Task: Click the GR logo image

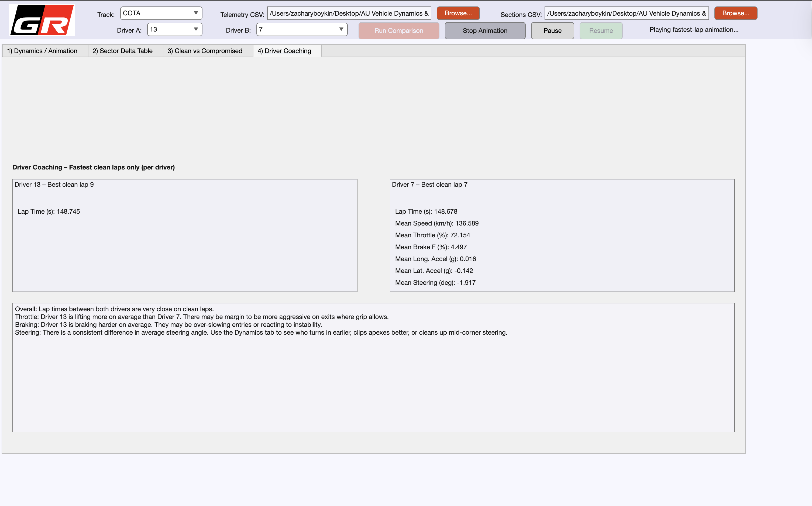Action: [x=42, y=20]
